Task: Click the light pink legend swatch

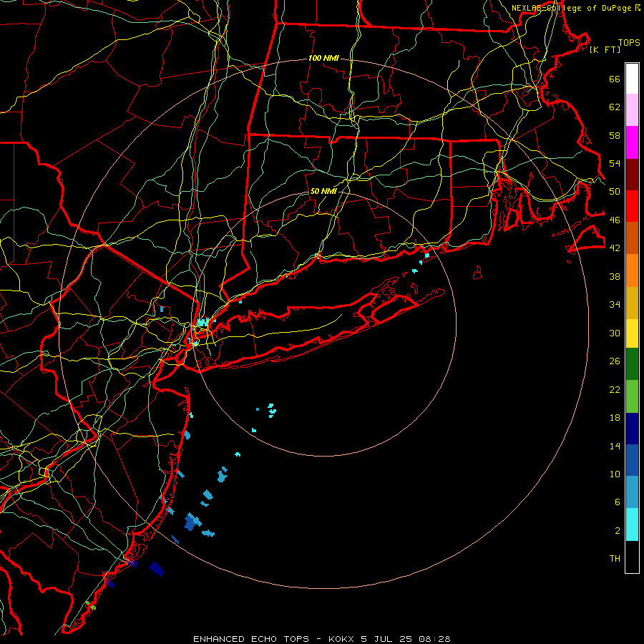Action: [x=632, y=110]
